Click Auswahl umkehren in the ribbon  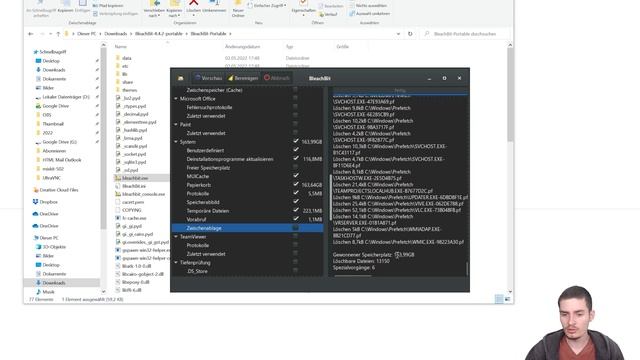click(x=369, y=13)
